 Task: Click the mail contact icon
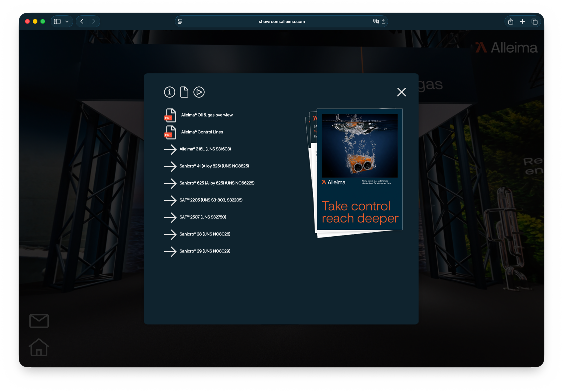[x=39, y=321]
